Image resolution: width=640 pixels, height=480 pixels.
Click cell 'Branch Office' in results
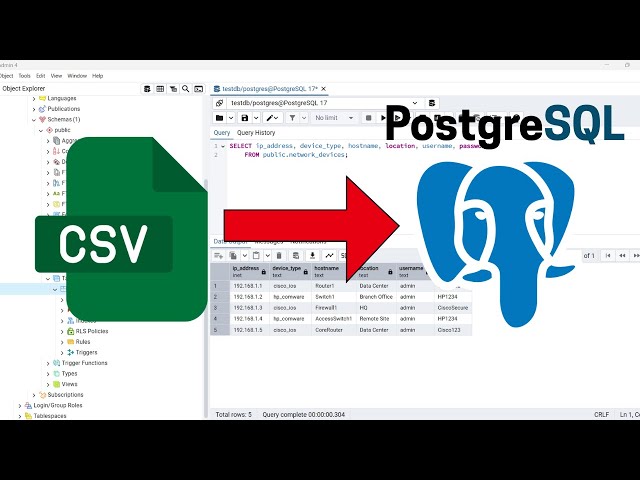376,297
